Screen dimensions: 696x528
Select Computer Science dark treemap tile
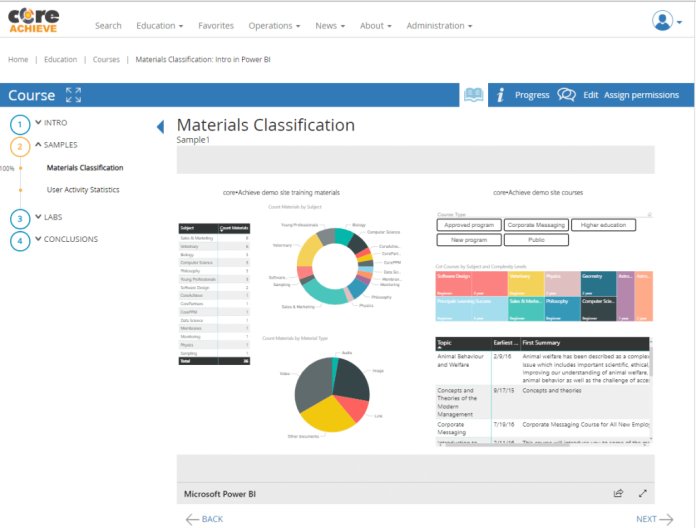click(598, 309)
